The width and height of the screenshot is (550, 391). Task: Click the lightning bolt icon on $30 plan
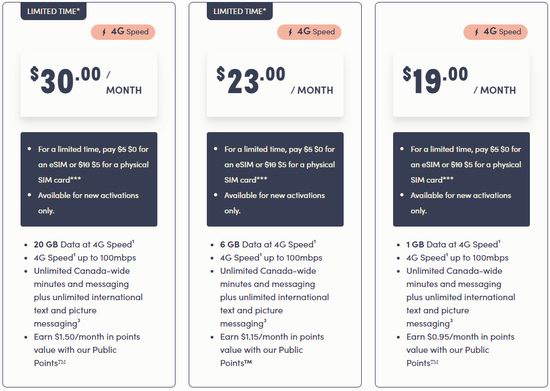[x=103, y=32]
